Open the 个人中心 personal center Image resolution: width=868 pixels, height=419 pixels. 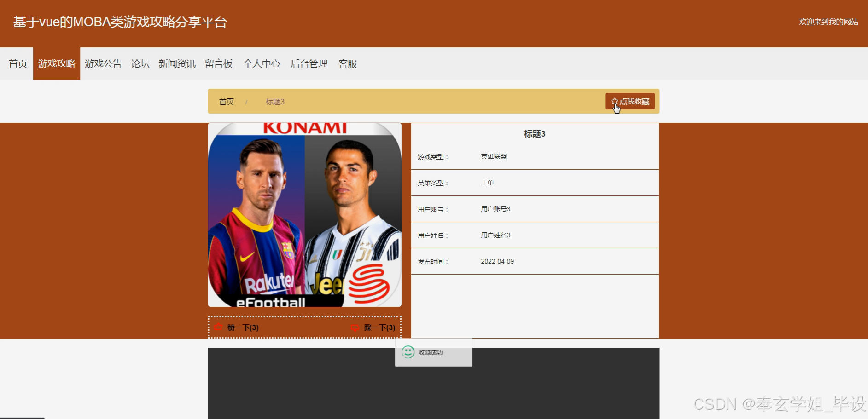click(x=262, y=63)
